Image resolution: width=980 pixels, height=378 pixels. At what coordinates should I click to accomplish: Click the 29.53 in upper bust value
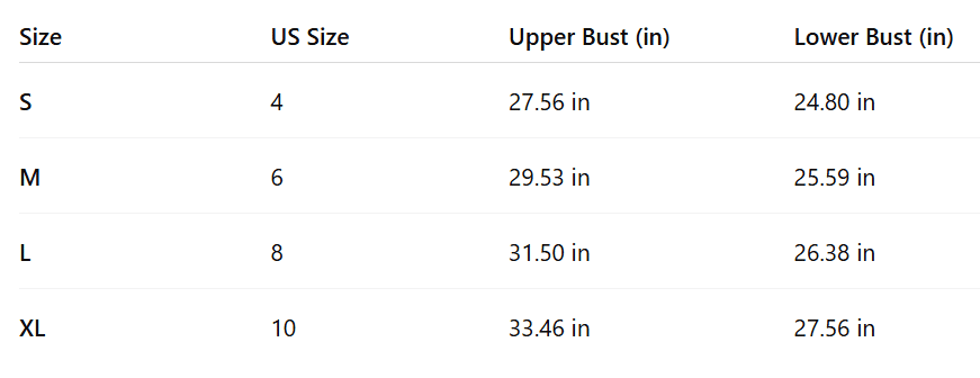tap(549, 178)
